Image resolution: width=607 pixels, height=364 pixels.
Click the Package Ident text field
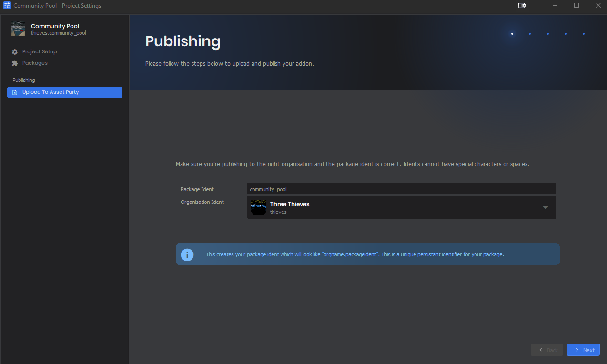click(401, 189)
